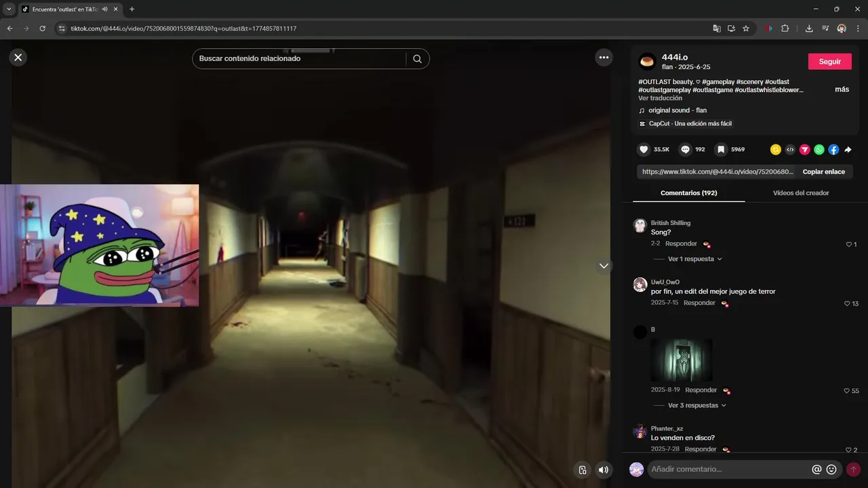Click the search magnifier icon in video

coord(417,59)
